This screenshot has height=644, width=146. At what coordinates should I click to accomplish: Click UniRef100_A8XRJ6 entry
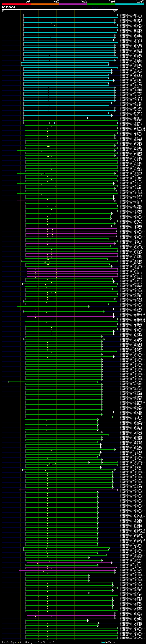[131, 138]
